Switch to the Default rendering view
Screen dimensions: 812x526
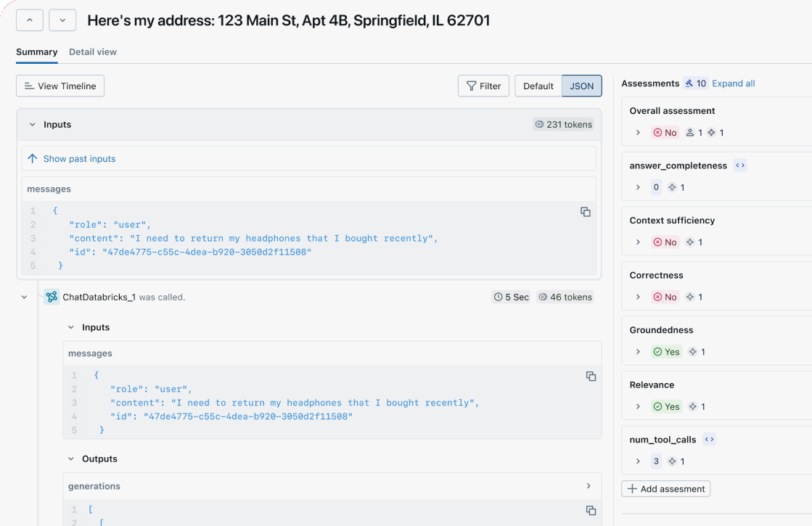tap(538, 86)
